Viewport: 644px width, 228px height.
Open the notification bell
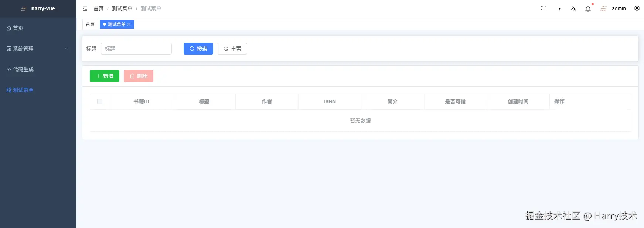click(588, 9)
